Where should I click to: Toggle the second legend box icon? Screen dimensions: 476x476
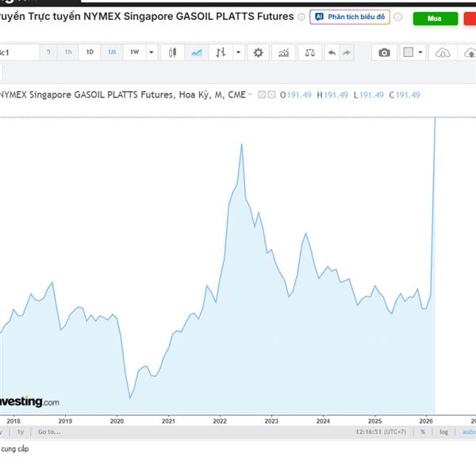click(271, 94)
